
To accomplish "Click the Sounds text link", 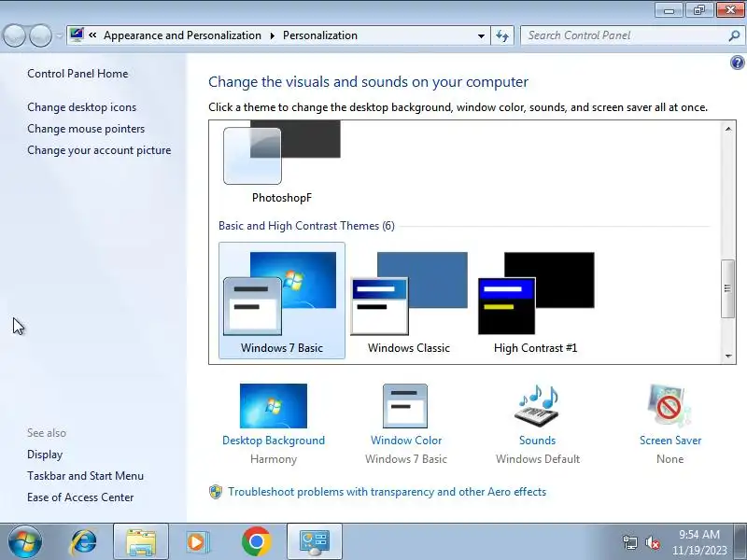I will 538,441.
